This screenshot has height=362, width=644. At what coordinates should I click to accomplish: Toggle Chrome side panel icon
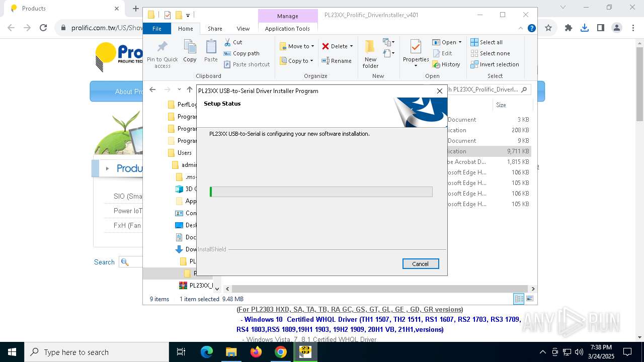point(600,28)
